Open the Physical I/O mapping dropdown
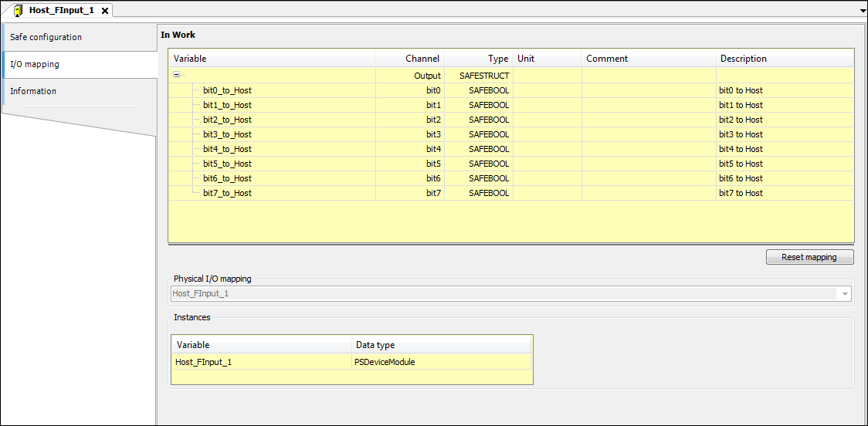 (845, 294)
